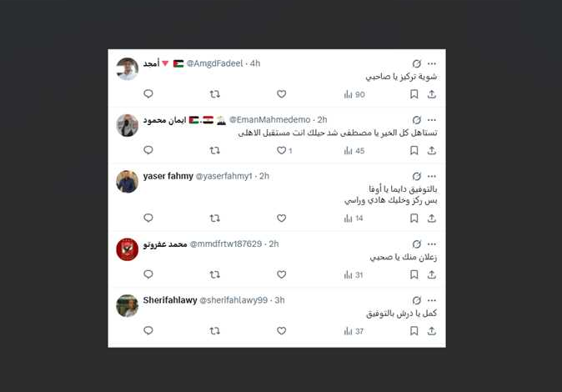Open the yaser fahmy display name
This screenshot has height=392, width=562.
(x=168, y=176)
